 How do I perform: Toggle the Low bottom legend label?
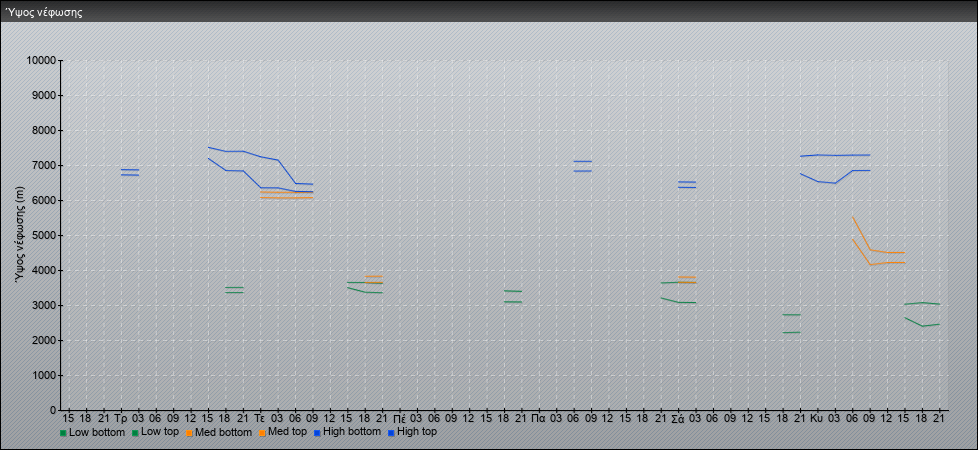(x=96, y=432)
